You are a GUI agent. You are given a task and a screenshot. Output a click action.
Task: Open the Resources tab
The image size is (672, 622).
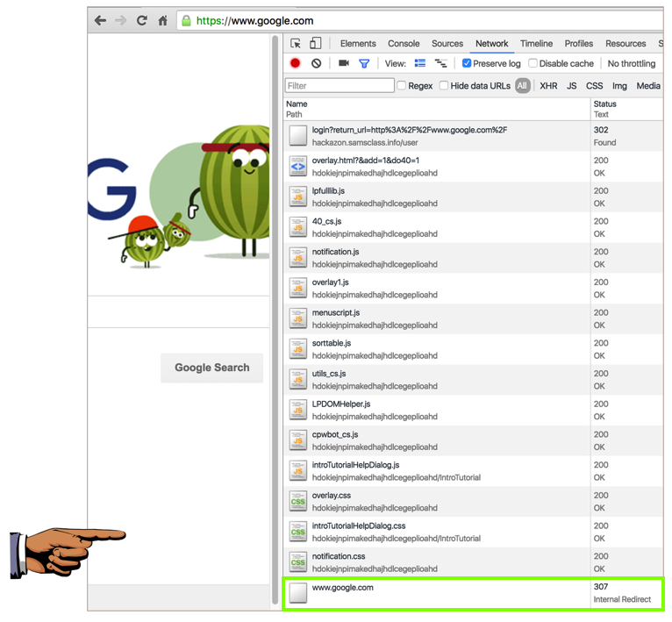(626, 44)
